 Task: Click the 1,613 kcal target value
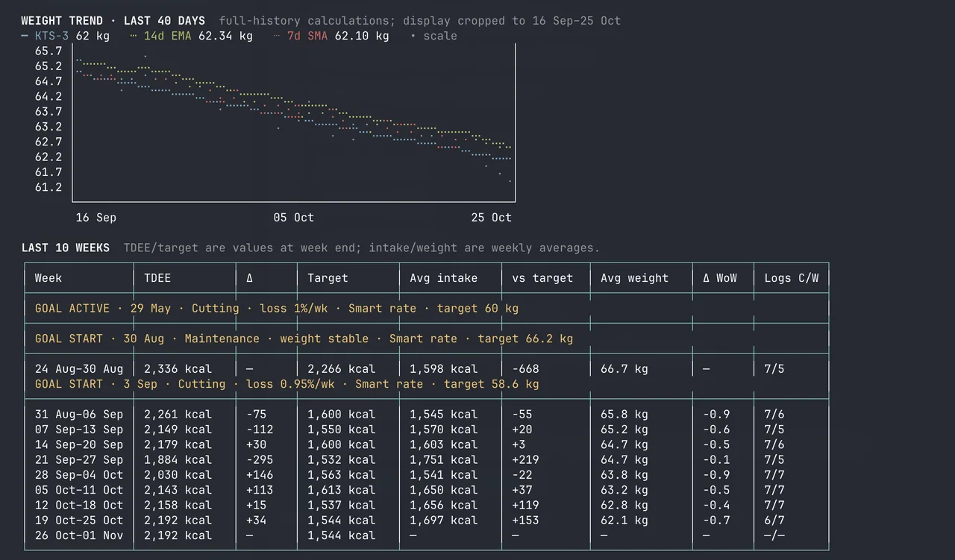click(x=342, y=490)
